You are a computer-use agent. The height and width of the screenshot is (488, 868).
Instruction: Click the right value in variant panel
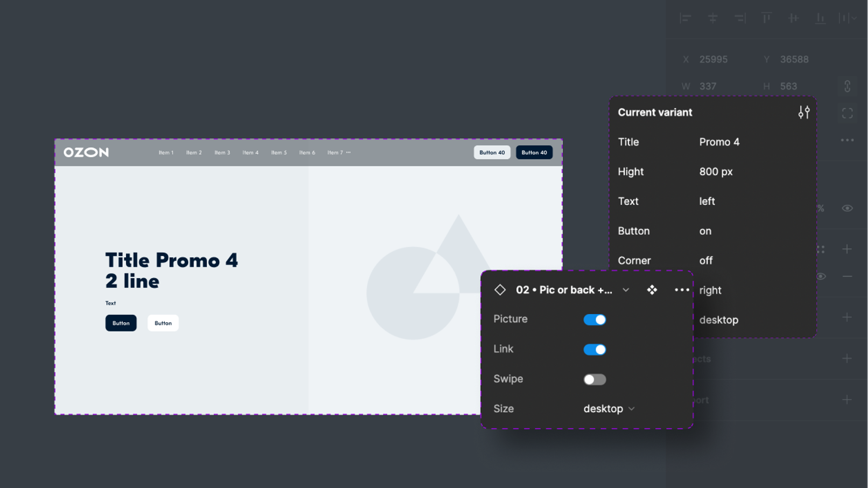[x=710, y=290]
